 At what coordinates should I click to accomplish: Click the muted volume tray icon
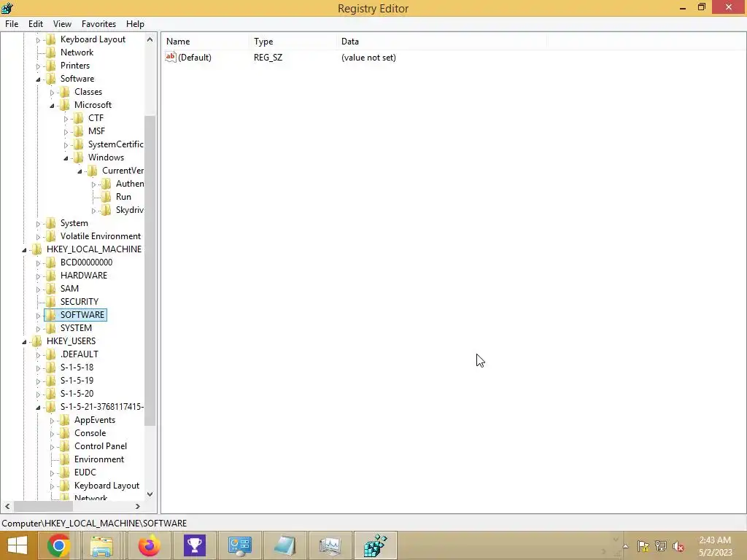(x=678, y=546)
